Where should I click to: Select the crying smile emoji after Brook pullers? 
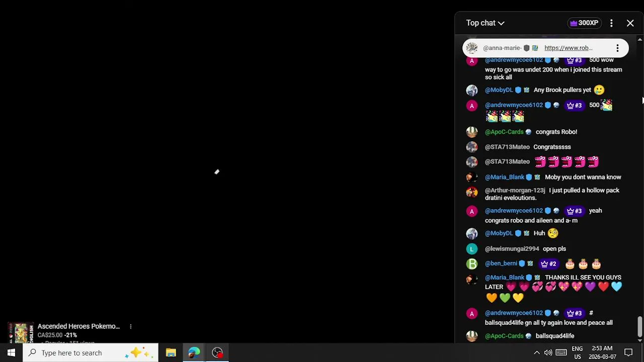[599, 90]
